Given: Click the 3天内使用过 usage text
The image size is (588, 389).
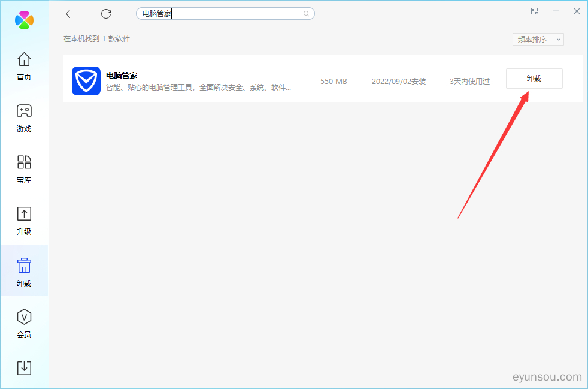Looking at the screenshot, I should click(x=470, y=82).
